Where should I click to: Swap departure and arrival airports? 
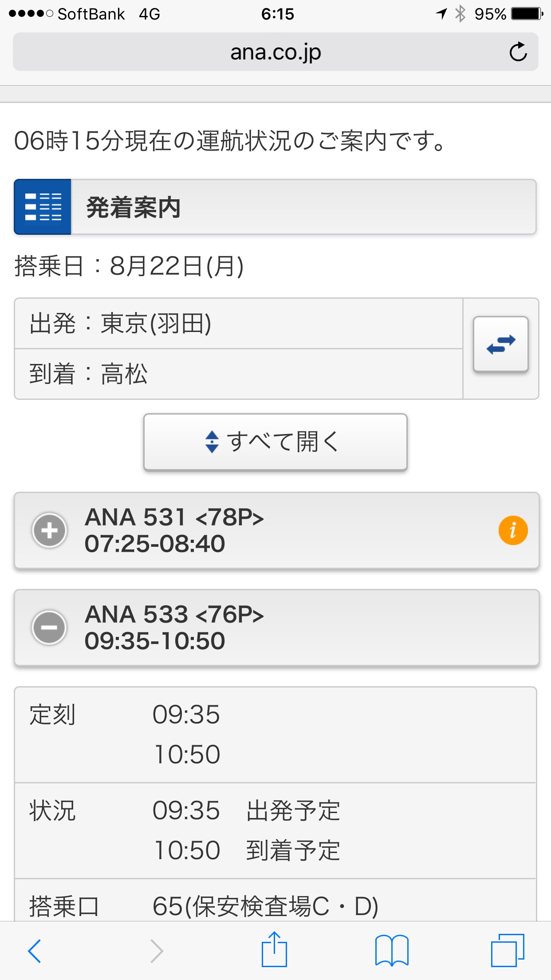tap(501, 344)
